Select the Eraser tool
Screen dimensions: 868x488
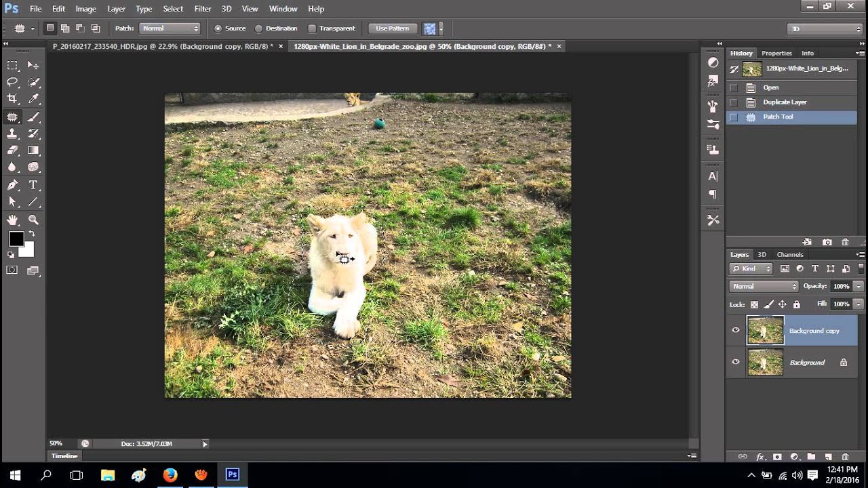[12, 150]
